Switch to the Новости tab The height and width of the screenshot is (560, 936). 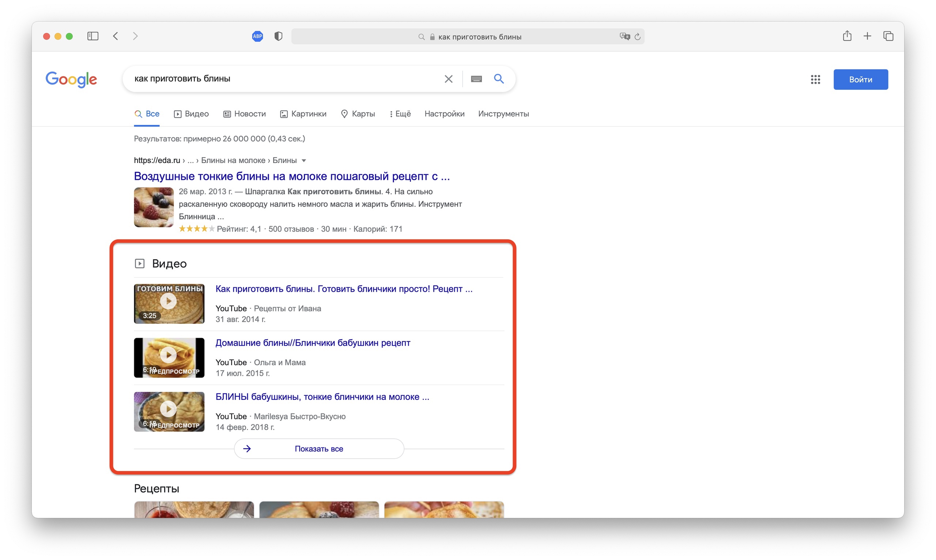pos(244,114)
